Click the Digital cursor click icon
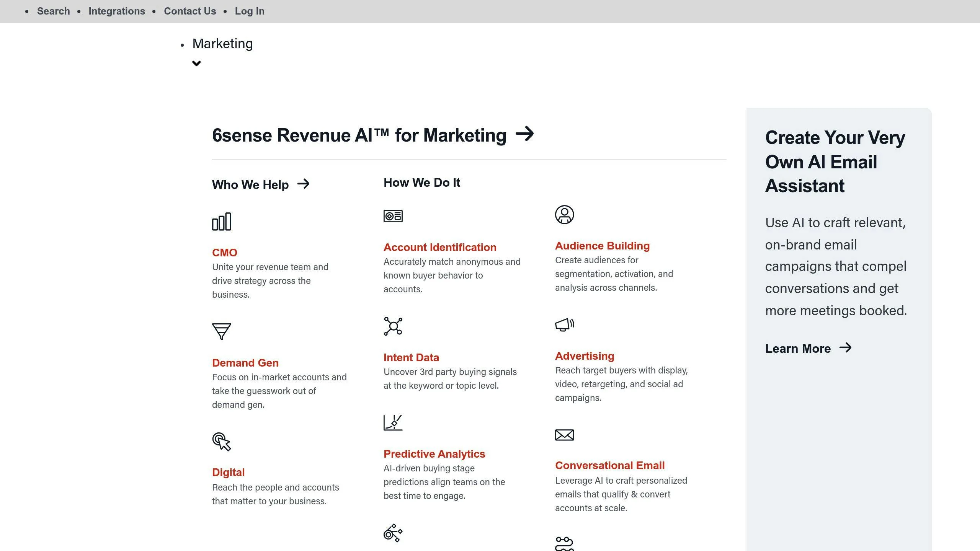The image size is (980, 551). point(222,442)
